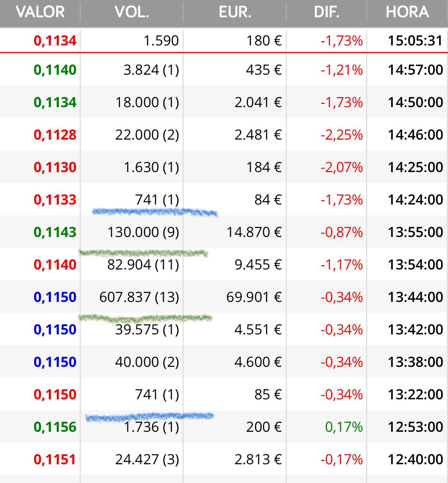Viewport: 448px width, 483px height.
Task: Select volume 22.000 (2)
Action: [147, 135]
